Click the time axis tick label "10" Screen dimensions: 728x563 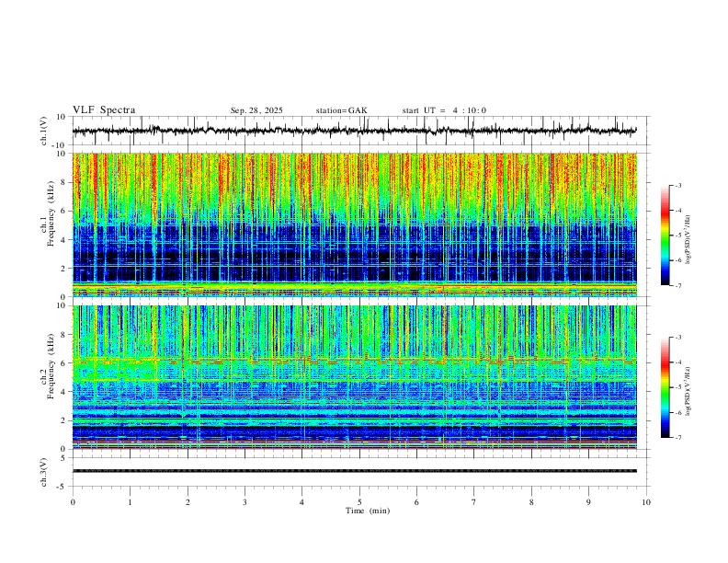[646, 502]
